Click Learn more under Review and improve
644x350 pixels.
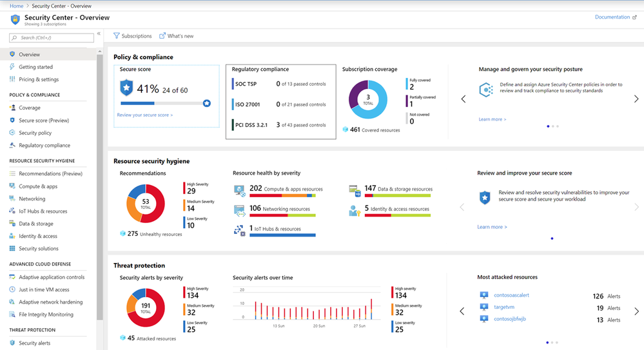tap(492, 227)
